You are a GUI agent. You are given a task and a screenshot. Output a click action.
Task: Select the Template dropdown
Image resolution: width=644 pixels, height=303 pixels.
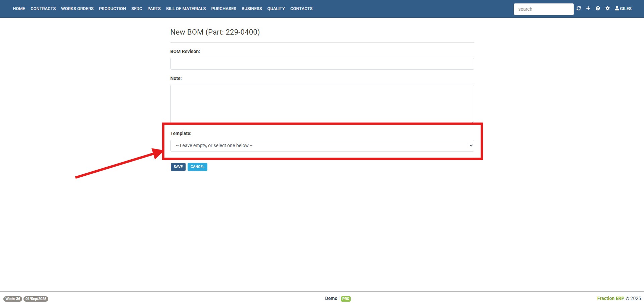coord(322,145)
